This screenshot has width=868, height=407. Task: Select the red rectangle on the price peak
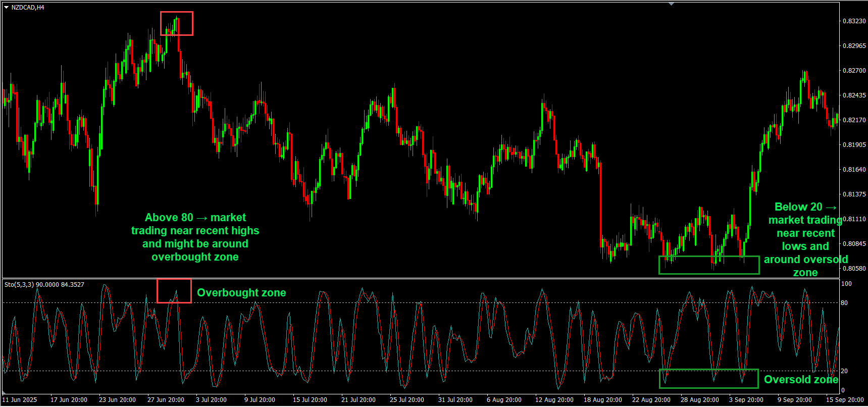(177, 13)
